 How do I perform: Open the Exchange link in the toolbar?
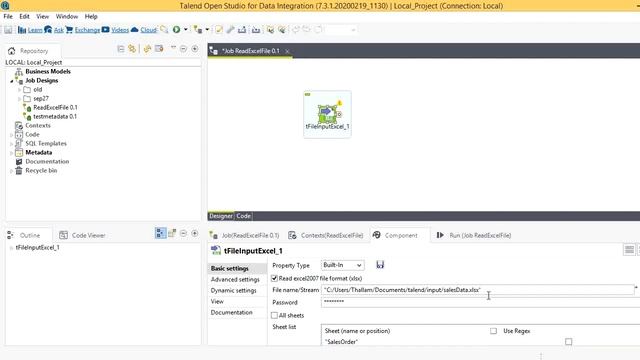[x=87, y=30]
